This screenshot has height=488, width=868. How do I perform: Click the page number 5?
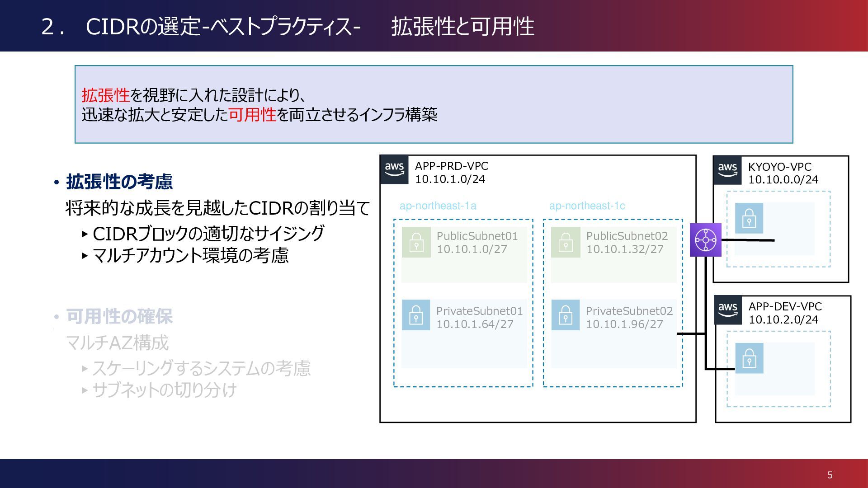pyautogui.click(x=830, y=475)
